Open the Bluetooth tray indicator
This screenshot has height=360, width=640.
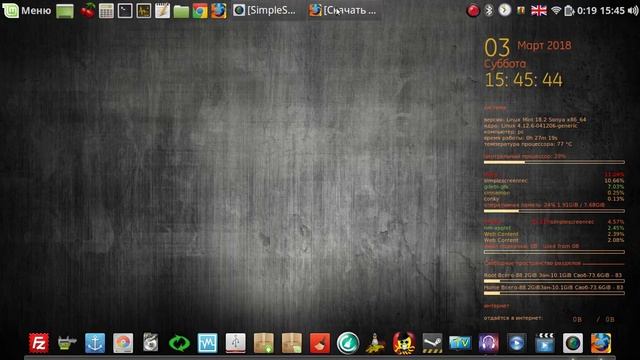pos(489,11)
